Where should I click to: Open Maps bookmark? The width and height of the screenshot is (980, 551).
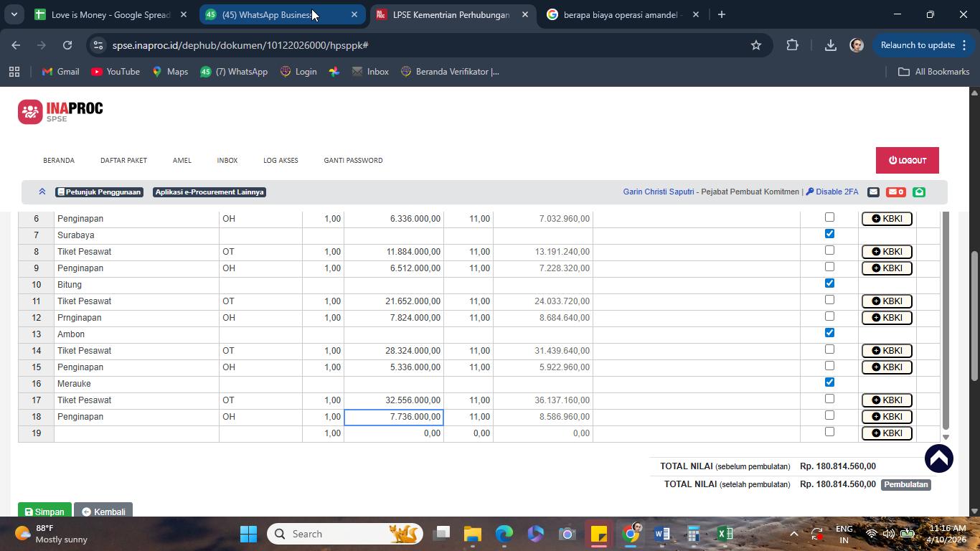(170, 72)
